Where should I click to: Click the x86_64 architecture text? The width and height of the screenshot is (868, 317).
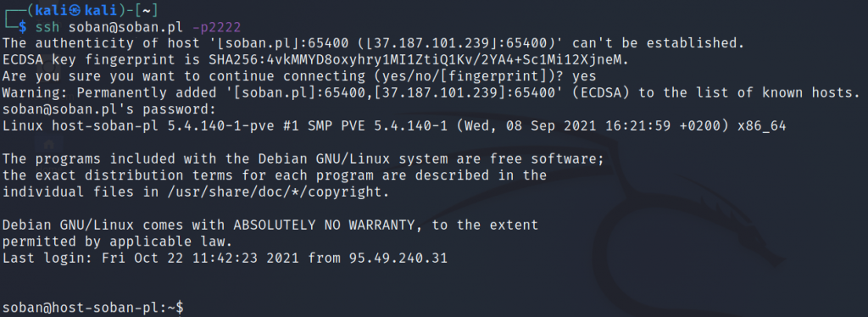click(761, 125)
